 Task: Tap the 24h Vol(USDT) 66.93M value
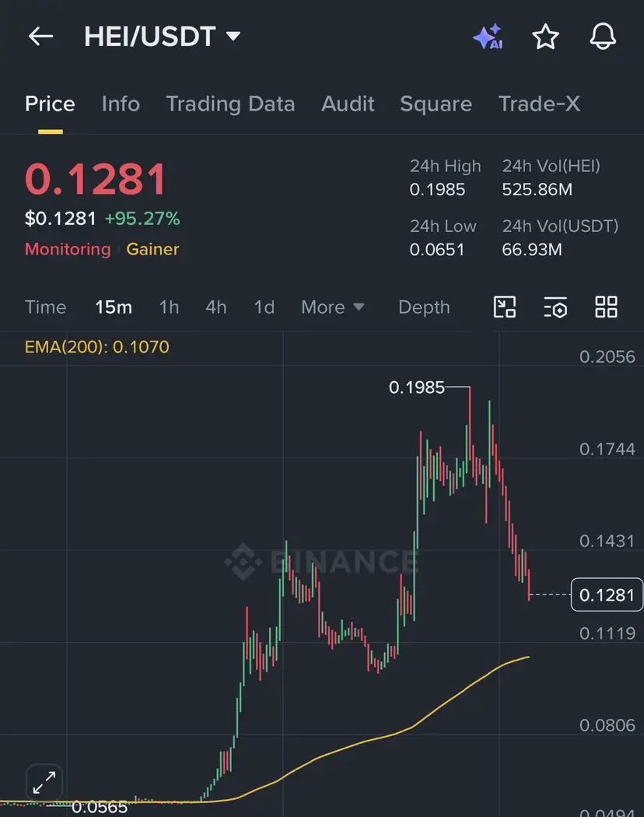532,250
